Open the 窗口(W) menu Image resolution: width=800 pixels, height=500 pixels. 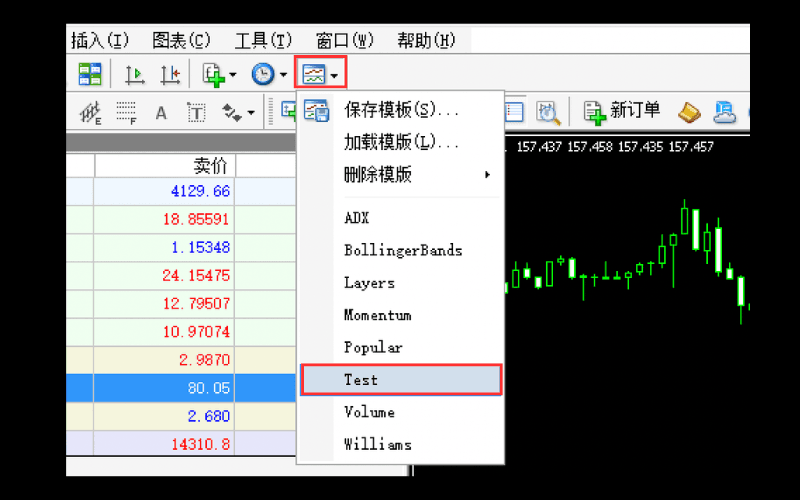pyautogui.click(x=345, y=40)
